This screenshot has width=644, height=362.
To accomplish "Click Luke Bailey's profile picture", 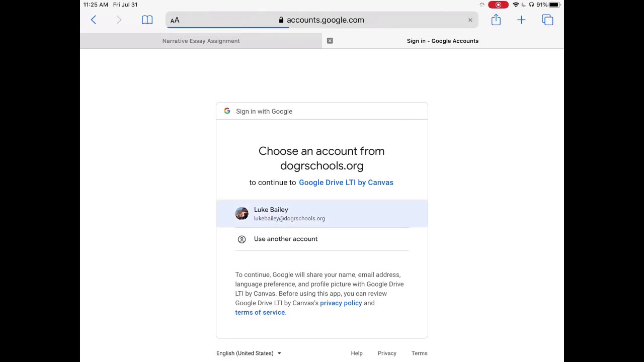I will coord(242,214).
